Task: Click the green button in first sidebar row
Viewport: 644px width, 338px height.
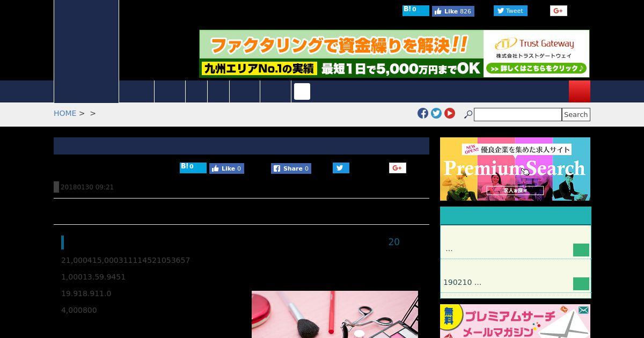Action: click(x=581, y=250)
